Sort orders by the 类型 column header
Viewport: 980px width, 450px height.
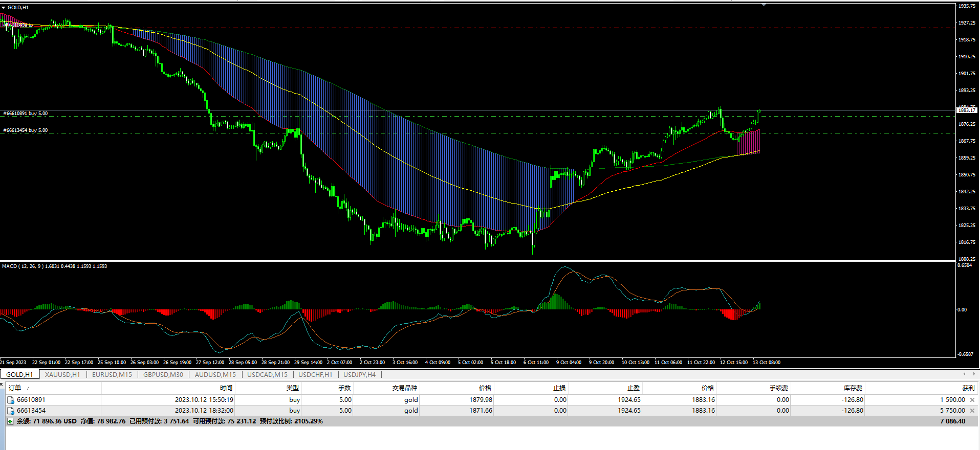(x=293, y=388)
